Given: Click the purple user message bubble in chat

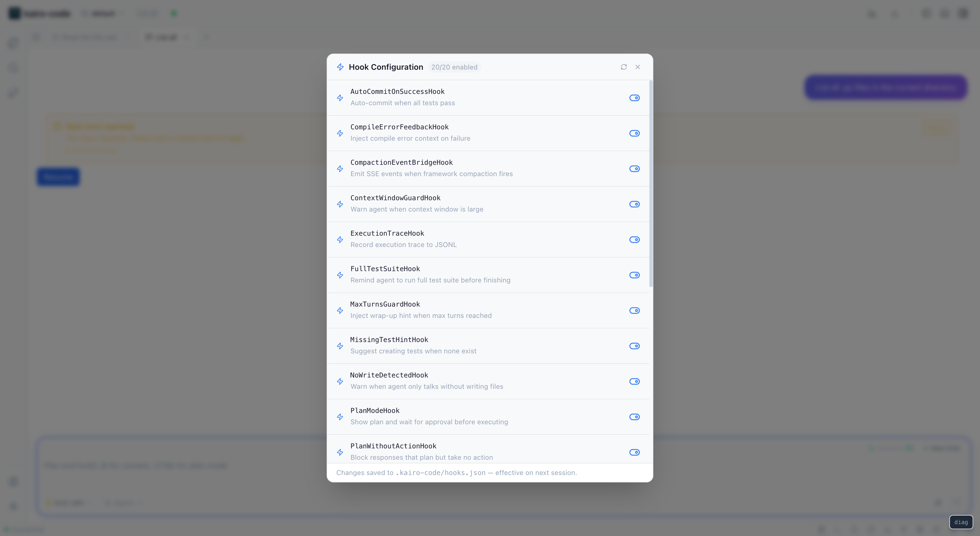Looking at the screenshot, I should [x=886, y=87].
